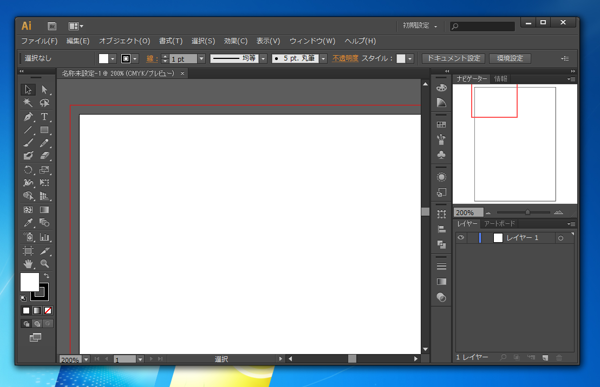600x387 pixels.
Task: Select the Zoom magnifier tool
Action: click(x=44, y=264)
